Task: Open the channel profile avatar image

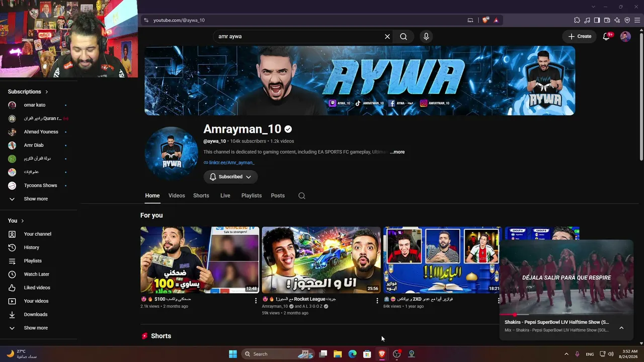Action: [171, 153]
